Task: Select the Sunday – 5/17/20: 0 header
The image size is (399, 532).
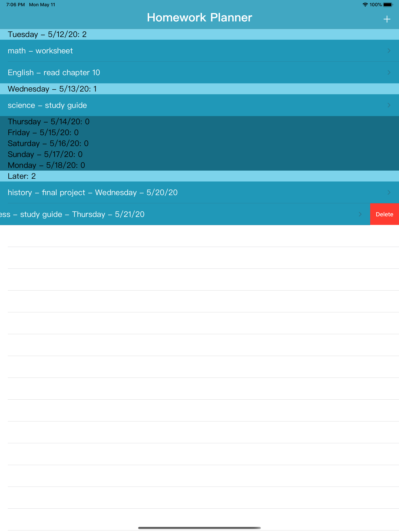Action: click(199, 154)
